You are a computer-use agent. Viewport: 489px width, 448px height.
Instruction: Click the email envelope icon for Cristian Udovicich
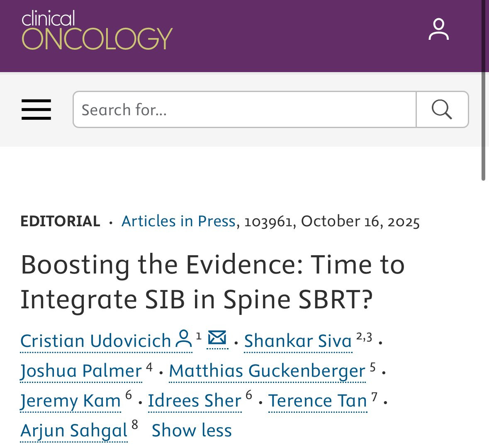(217, 339)
